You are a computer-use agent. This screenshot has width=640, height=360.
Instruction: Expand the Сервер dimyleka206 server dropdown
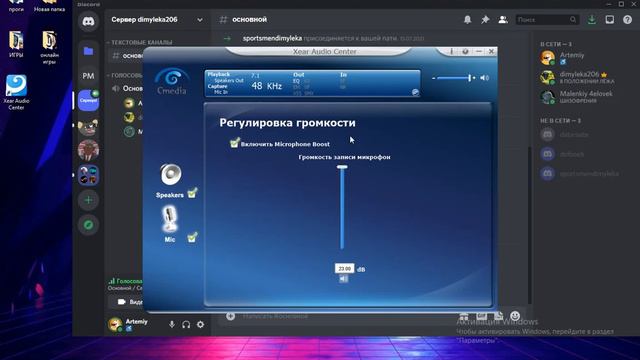coord(200,20)
